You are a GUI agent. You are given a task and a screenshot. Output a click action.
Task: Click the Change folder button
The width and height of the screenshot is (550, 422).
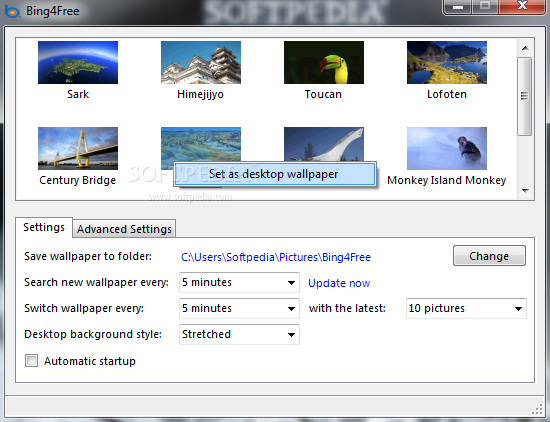point(489,256)
